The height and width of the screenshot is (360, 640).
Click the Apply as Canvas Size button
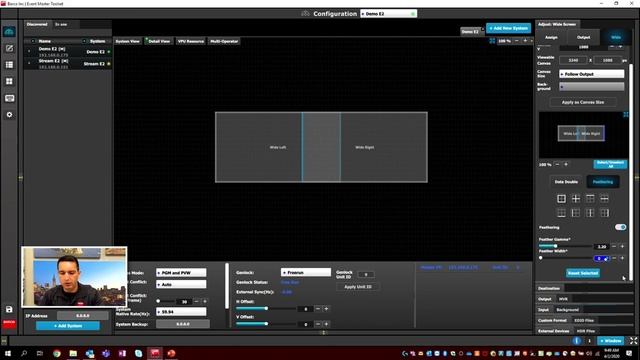coord(583,102)
